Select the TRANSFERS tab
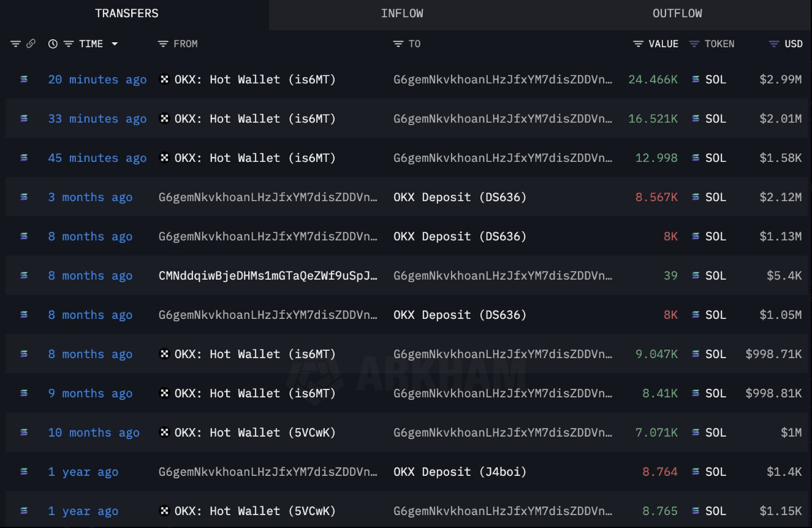The image size is (812, 528). (x=127, y=13)
